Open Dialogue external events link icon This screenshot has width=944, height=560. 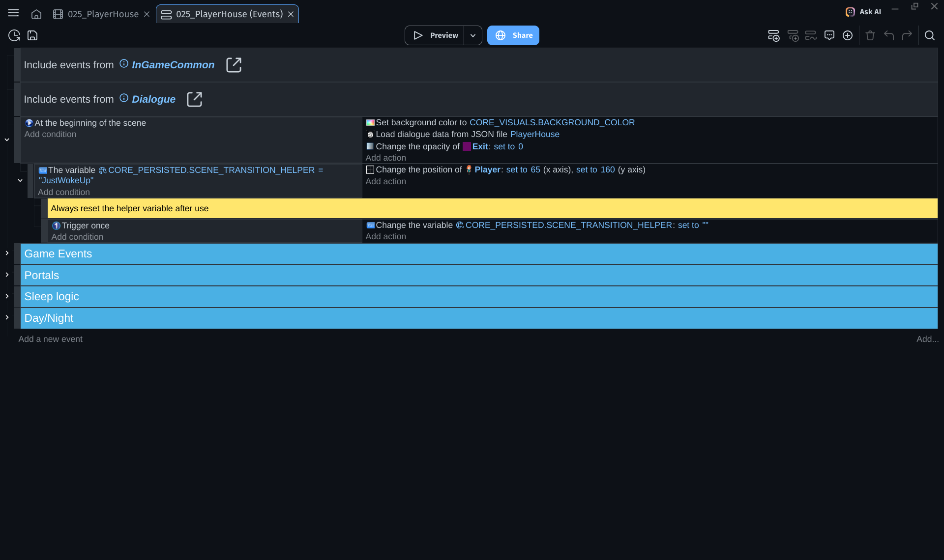[194, 99]
